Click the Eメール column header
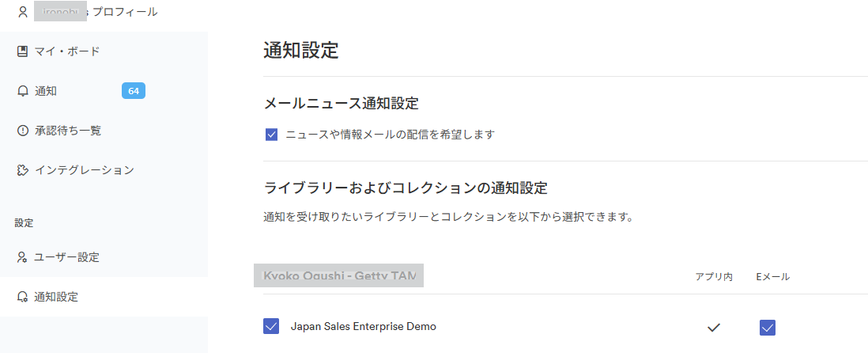 coord(773,276)
